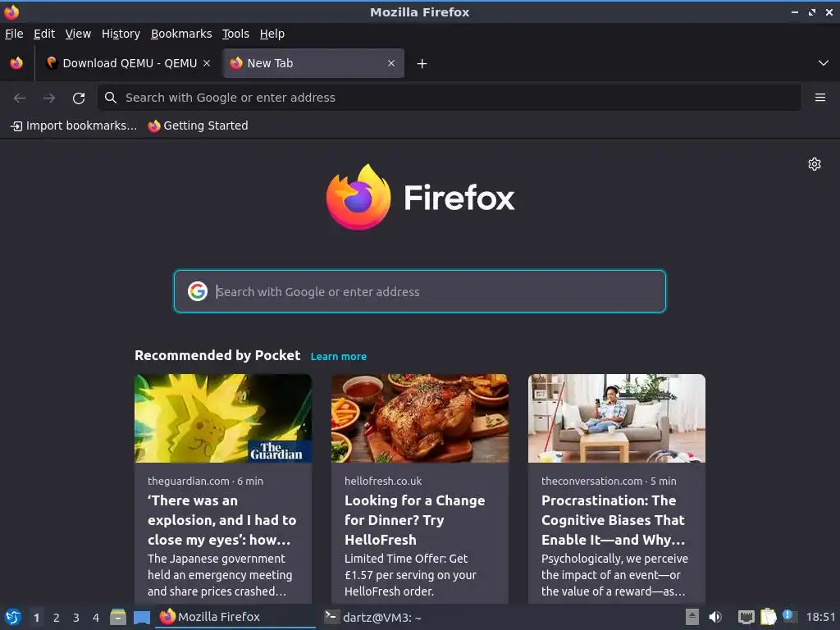Image resolution: width=840 pixels, height=630 pixels.
Task: Open the Tools menu
Action: pyautogui.click(x=235, y=34)
